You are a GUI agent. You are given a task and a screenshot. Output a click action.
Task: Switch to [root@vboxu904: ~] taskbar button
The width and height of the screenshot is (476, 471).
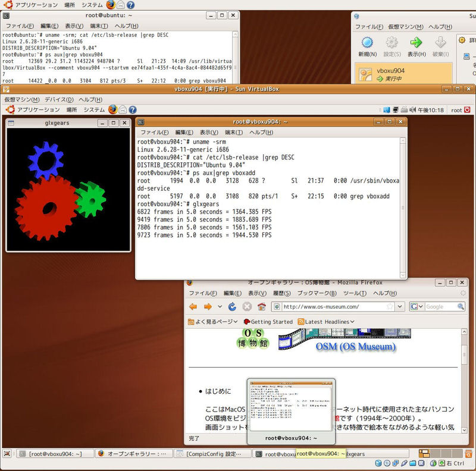point(55,454)
